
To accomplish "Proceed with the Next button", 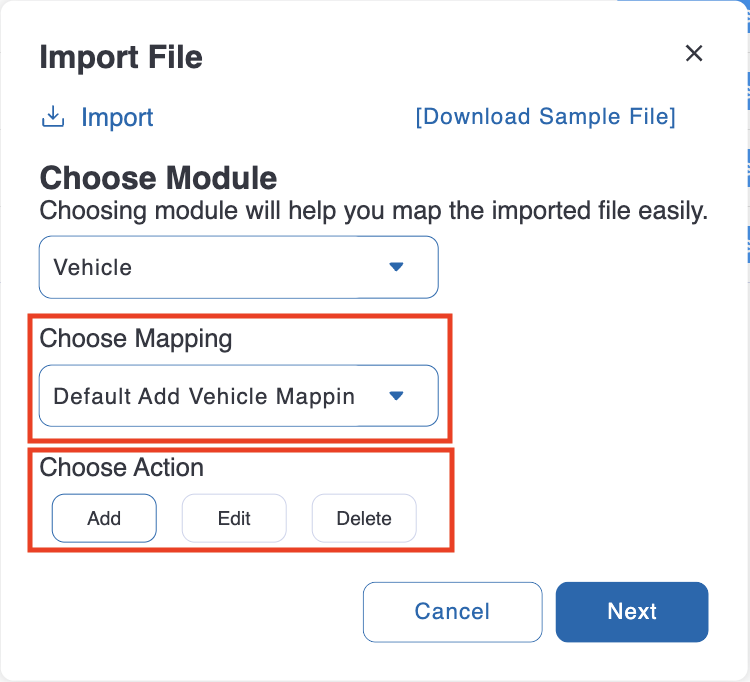I will [632, 612].
